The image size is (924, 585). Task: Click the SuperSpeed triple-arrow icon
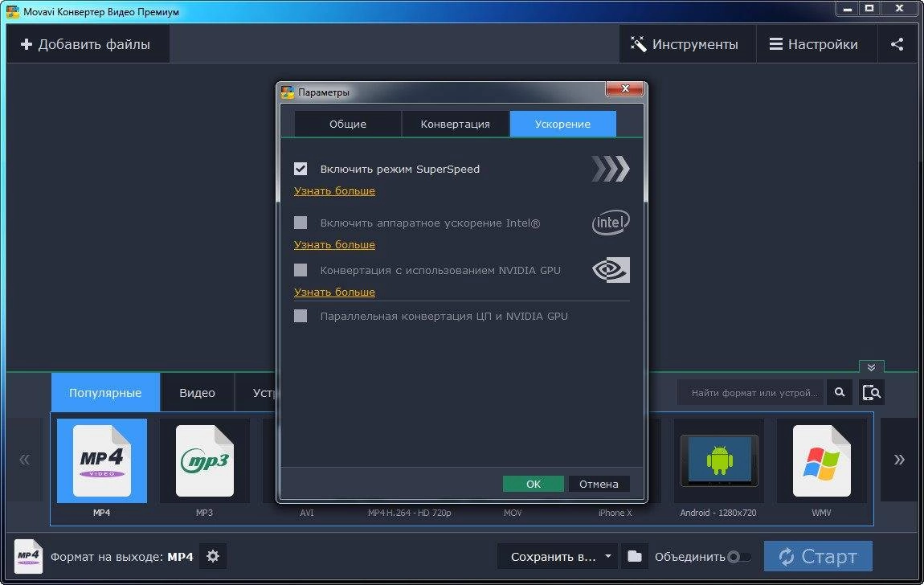pyautogui.click(x=611, y=169)
